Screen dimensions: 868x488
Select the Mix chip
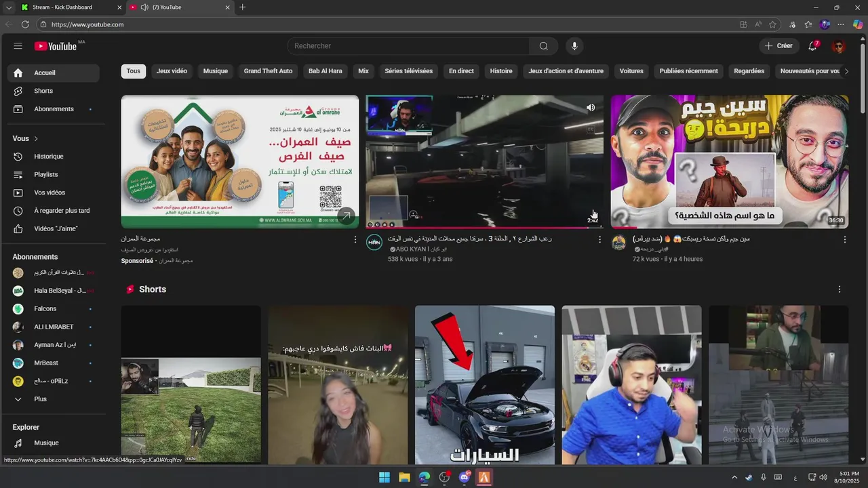point(363,71)
